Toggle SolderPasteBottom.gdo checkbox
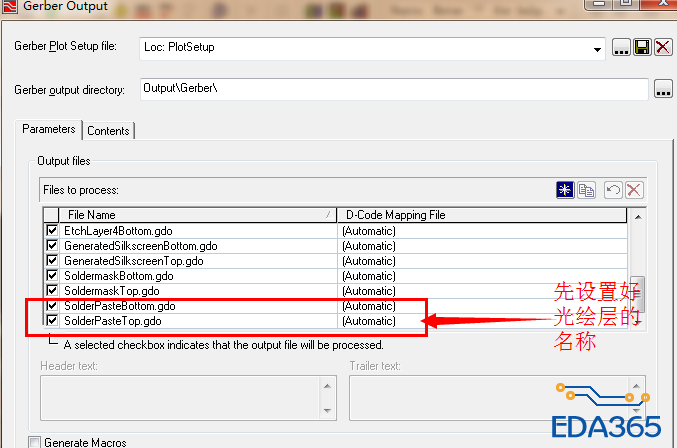677x448 pixels. pos(52,306)
